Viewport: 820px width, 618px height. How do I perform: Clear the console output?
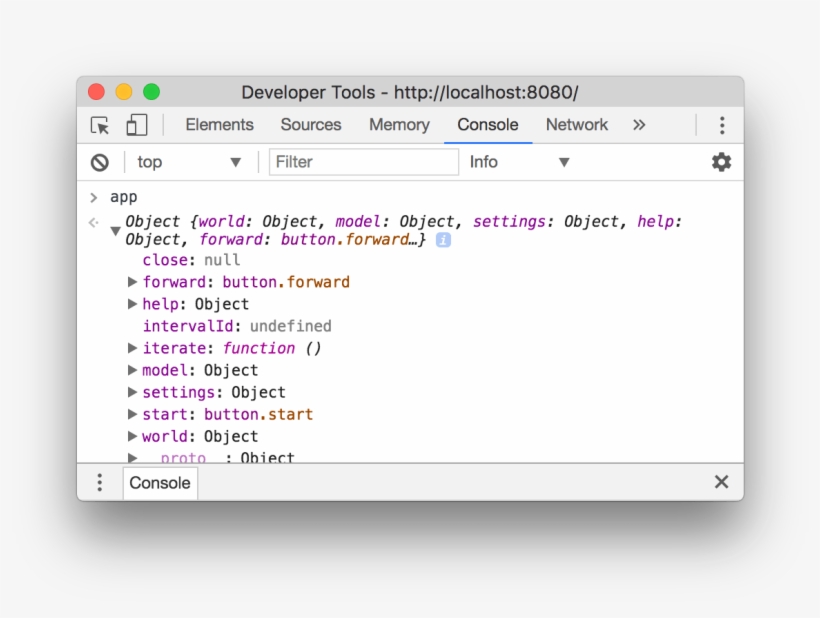click(x=99, y=161)
